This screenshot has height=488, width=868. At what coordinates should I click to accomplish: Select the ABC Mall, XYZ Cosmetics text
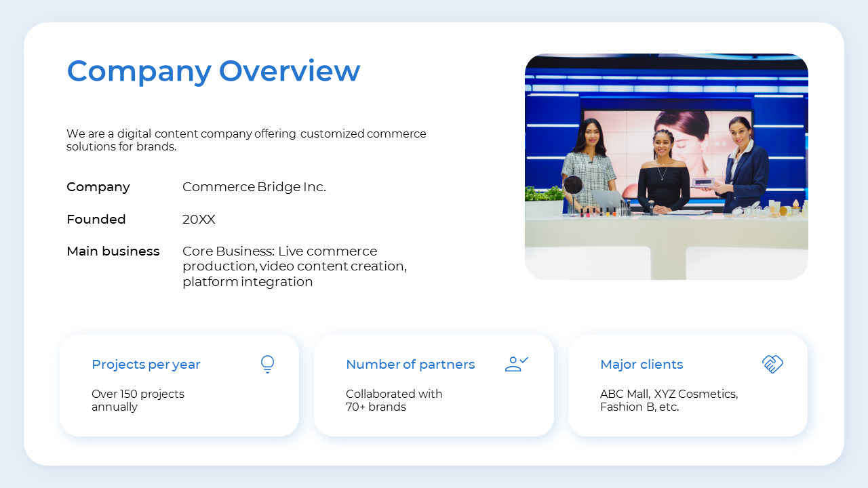[669, 401]
